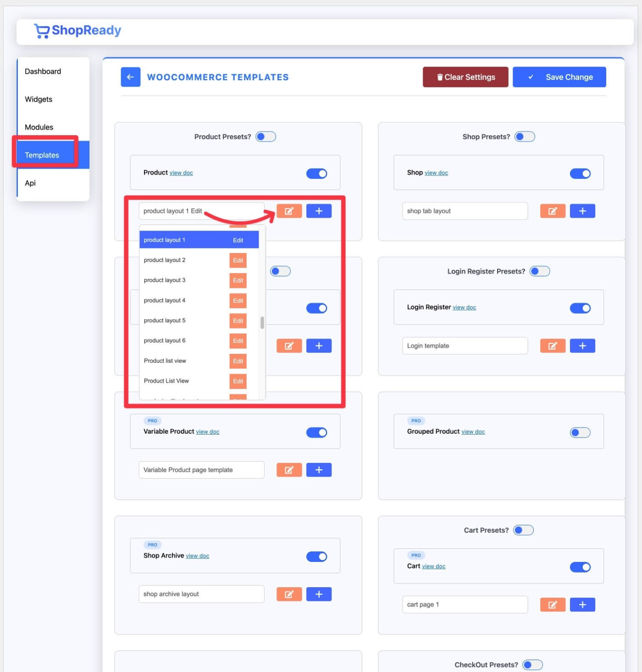Open view doc link for Cart
The height and width of the screenshot is (672, 642).
coord(434,567)
